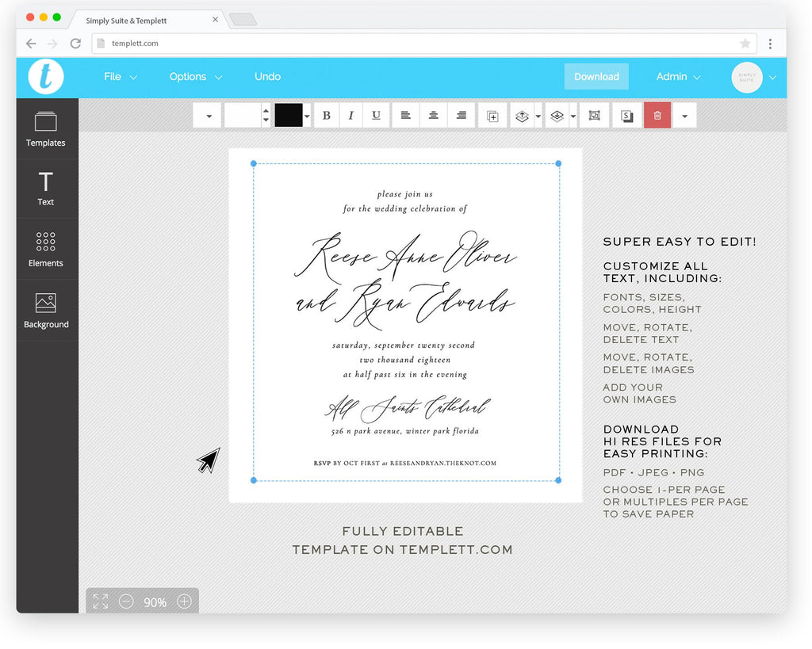Zoom in with the plus icon

(x=184, y=601)
